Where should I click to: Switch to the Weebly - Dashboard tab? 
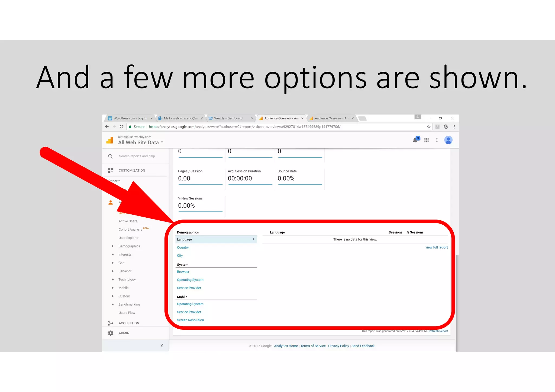click(228, 118)
